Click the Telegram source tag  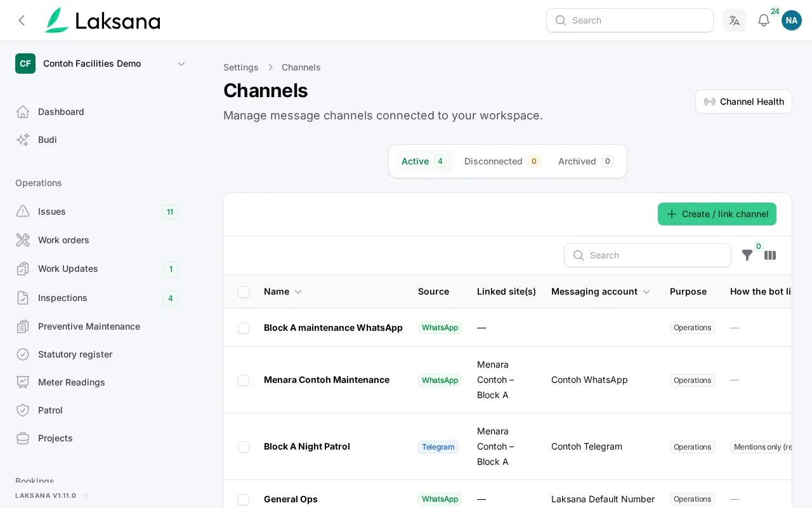coord(438,447)
